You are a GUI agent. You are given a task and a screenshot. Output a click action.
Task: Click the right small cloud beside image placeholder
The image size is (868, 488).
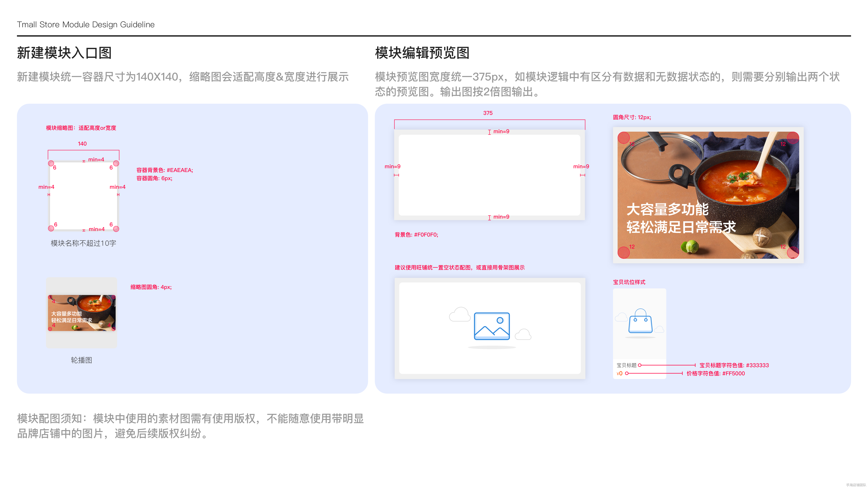pyautogui.click(x=523, y=334)
